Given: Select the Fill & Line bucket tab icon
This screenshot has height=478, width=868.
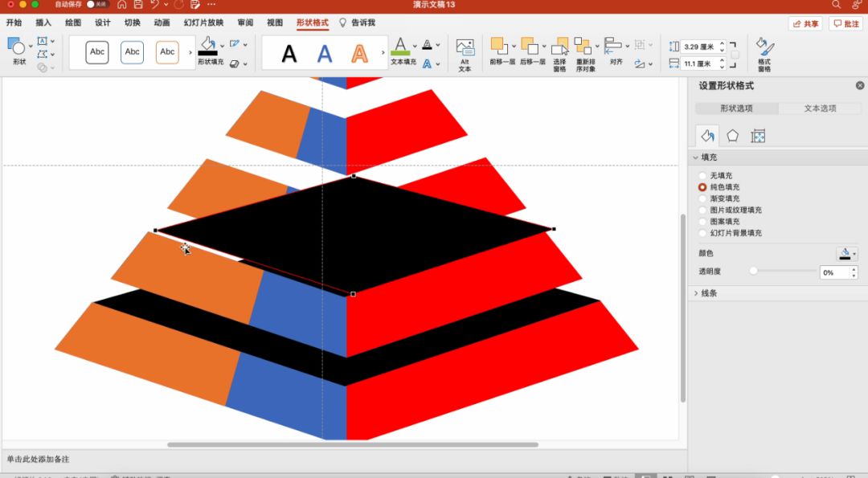Looking at the screenshot, I should click(x=707, y=136).
